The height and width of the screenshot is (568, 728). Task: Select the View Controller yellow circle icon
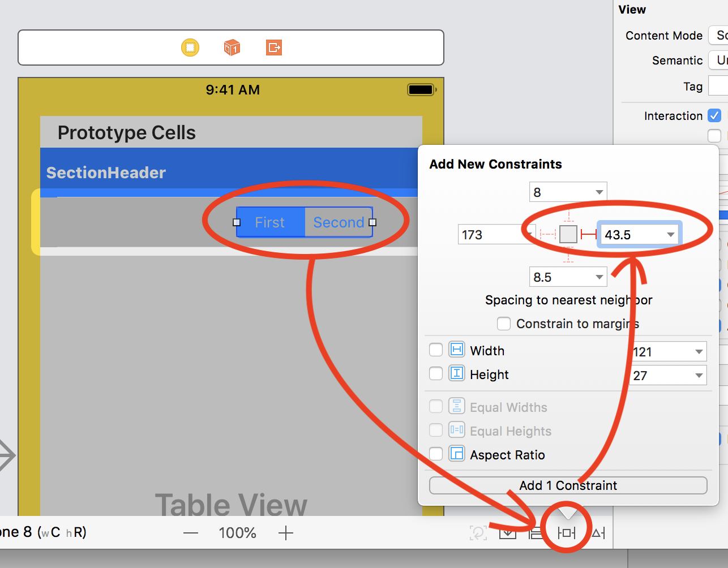pyautogui.click(x=190, y=48)
